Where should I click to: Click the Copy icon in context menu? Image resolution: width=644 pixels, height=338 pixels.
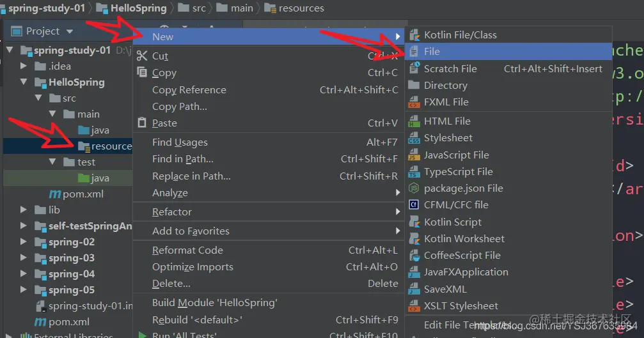point(142,73)
